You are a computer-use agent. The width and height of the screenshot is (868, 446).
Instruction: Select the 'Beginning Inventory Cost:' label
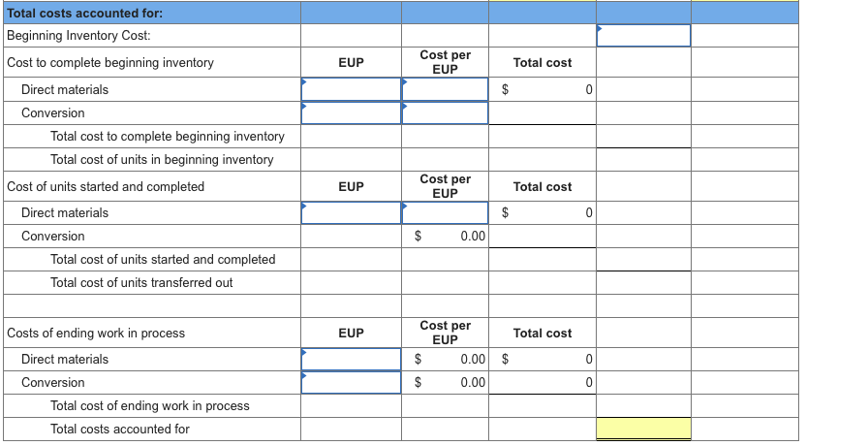coord(78,36)
